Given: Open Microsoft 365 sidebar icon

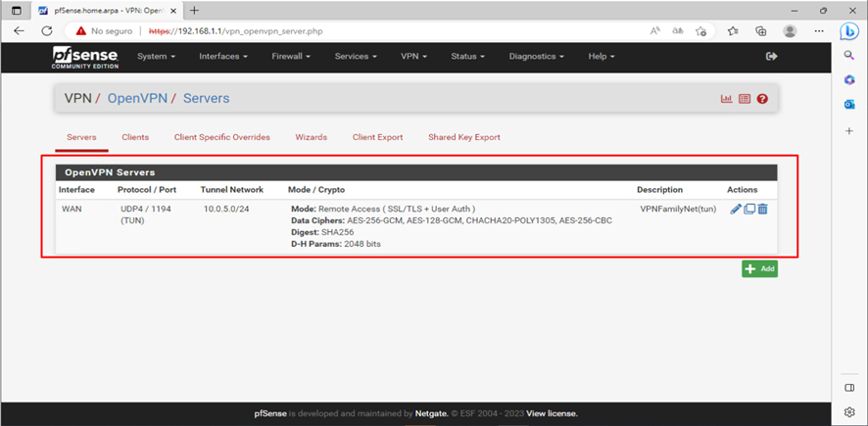Looking at the screenshot, I should [849, 80].
